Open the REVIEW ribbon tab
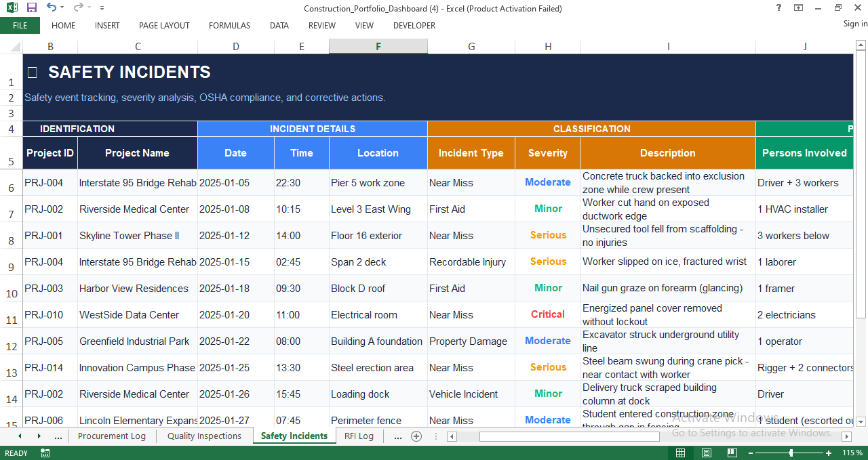The image size is (868, 460). 322,26
